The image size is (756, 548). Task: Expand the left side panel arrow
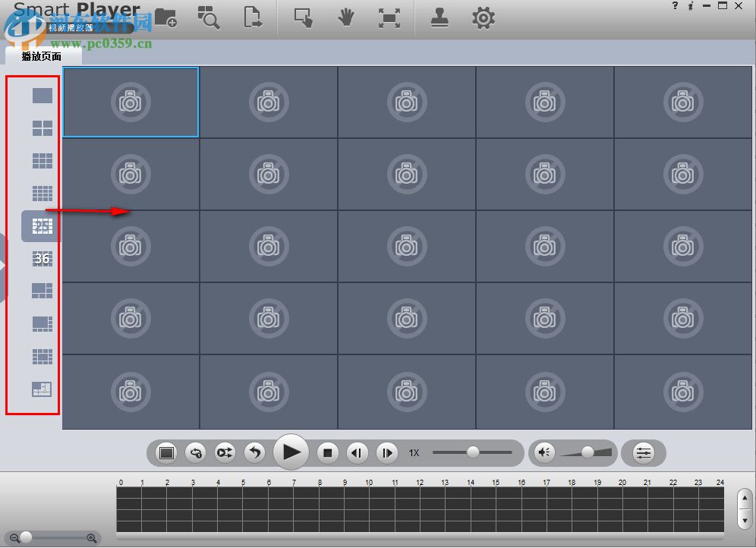point(3,266)
